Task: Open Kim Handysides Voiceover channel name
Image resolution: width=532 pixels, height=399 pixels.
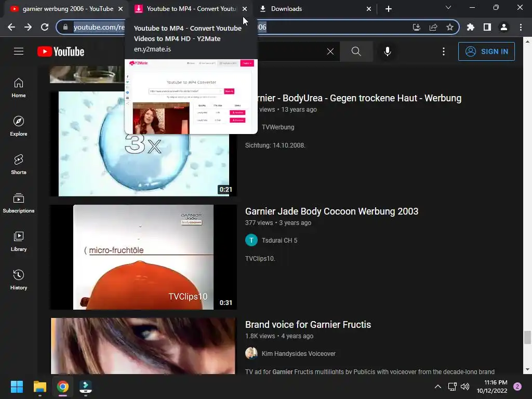Action: pyautogui.click(x=299, y=353)
